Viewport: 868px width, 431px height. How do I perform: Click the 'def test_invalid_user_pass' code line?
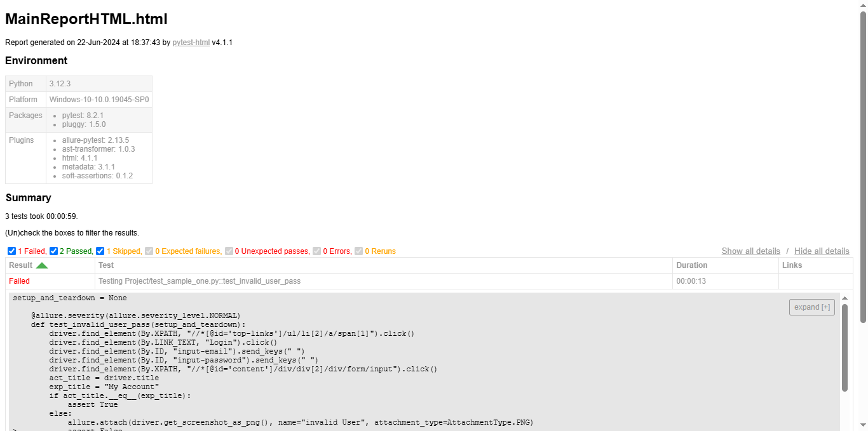point(138,324)
